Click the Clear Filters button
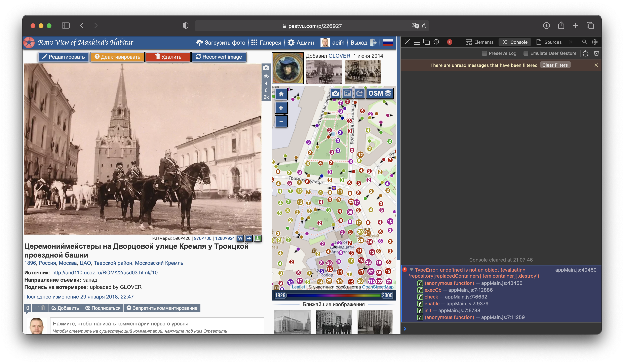The image size is (624, 364). [x=555, y=65]
